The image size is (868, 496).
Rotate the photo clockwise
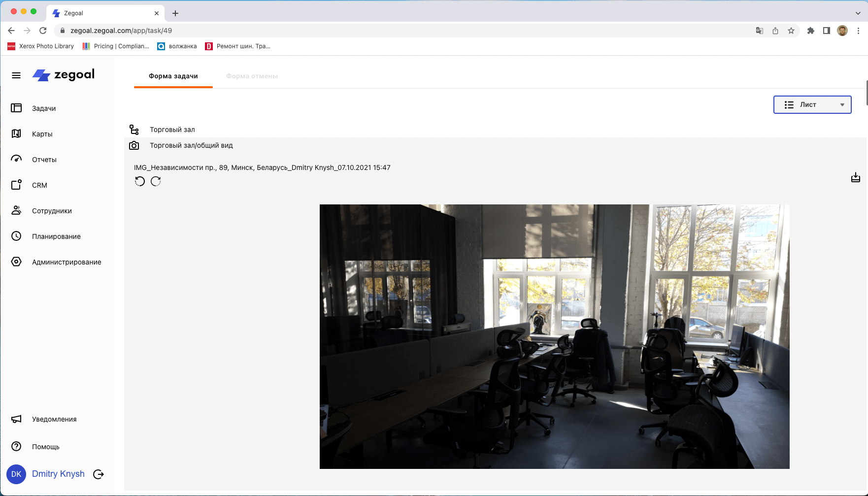click(x=156, y=181)
